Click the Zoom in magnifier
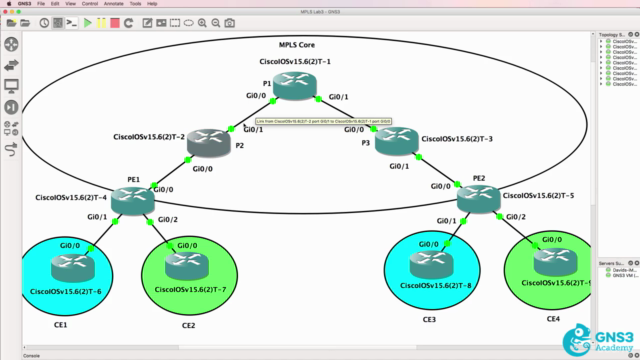Viewport: 640px width, 360px height. pos(202,23)
